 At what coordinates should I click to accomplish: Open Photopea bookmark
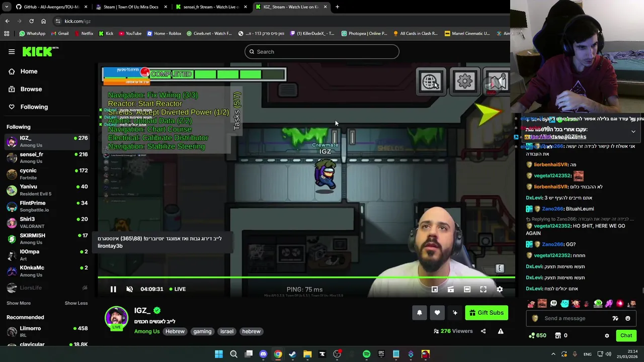tap(364, 34)
